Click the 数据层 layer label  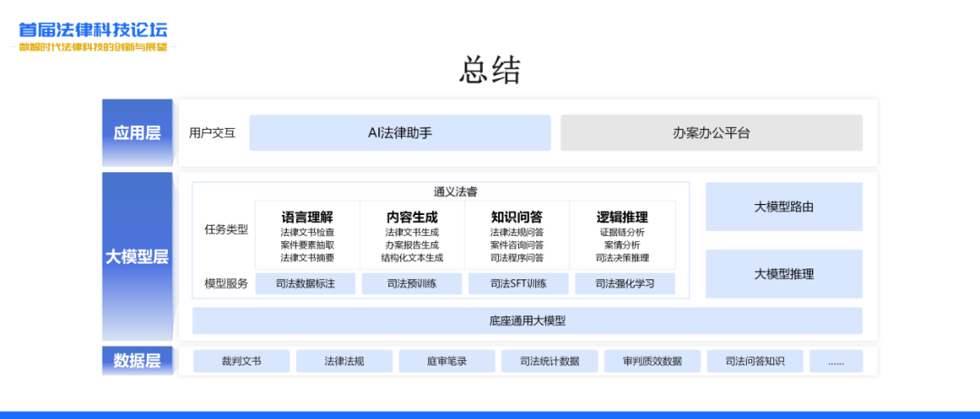coord(137,361)
